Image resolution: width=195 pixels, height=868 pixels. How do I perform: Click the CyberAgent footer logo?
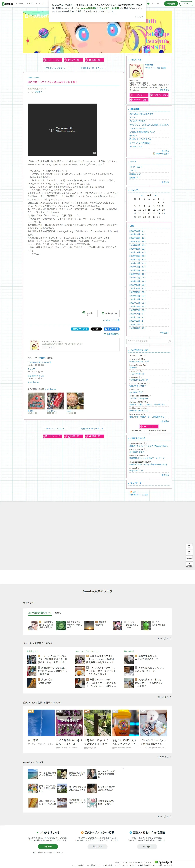tap(163, 862)
